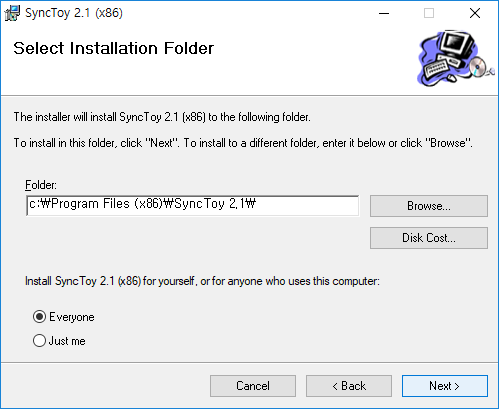Viewport: 499px width, 409px height.
Task: Click the 'installer will install SyncToy' text line
Action: click(162, 117)
